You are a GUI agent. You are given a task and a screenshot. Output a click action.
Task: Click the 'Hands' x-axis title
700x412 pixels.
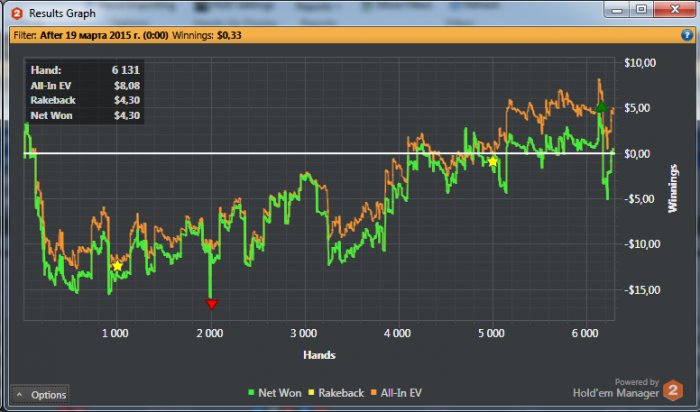[319, 355]
